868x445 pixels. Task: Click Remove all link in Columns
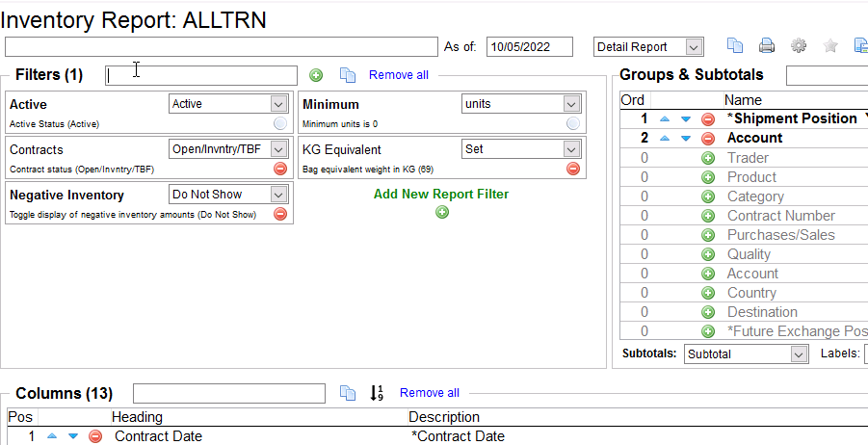pyautogui.click(x=430, y=392)
